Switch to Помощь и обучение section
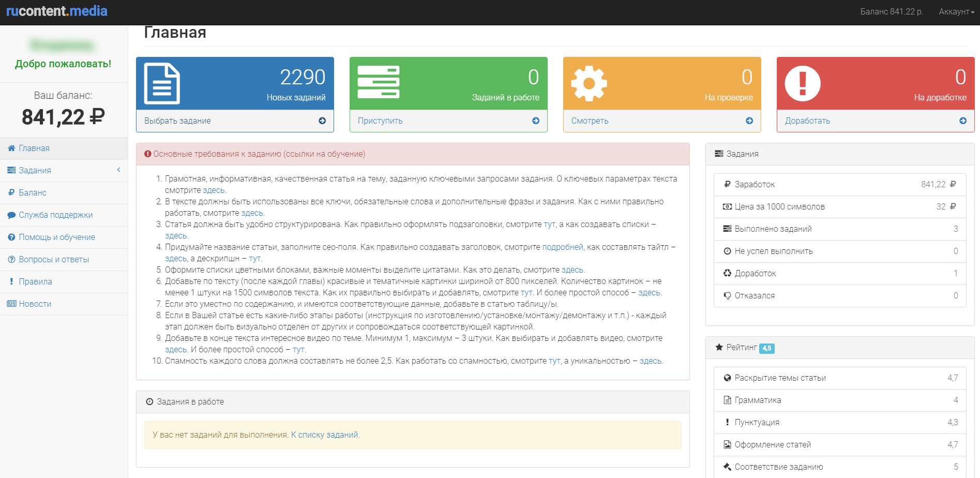The width and height of the screenshot is (980, 478). point(57,237)
